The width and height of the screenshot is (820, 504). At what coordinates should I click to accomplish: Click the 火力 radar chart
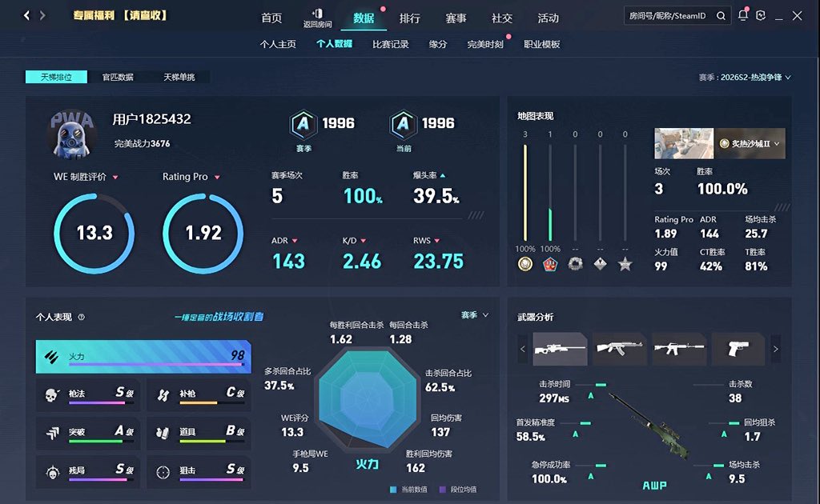[368, 399]
